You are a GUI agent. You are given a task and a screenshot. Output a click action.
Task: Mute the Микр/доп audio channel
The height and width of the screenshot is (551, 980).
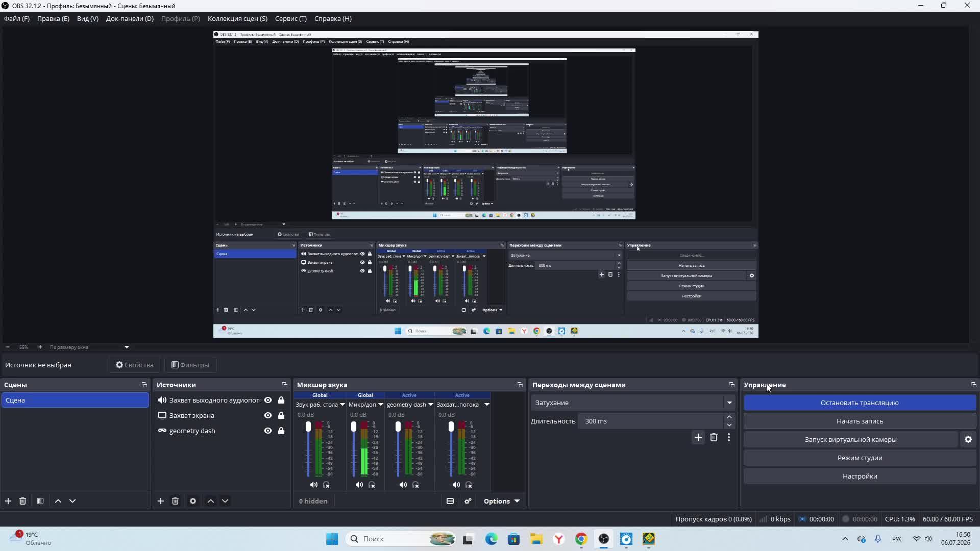(x=359, y=485)
